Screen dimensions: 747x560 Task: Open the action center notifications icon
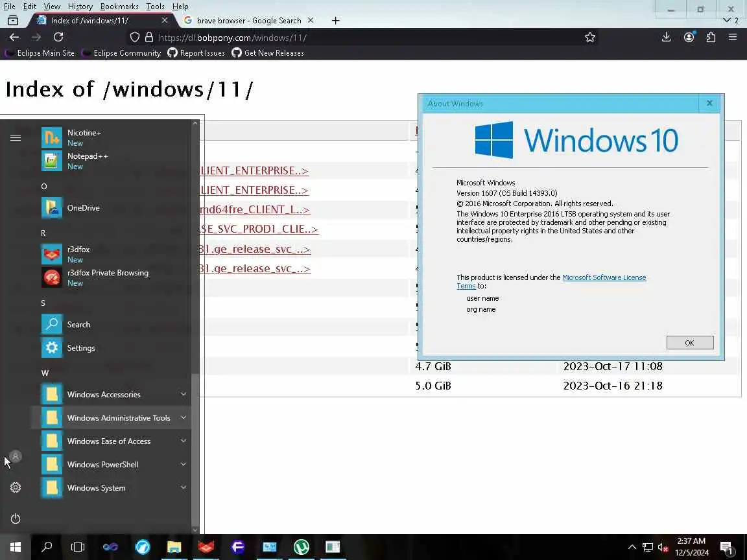pyautogui.click(x=726, y=548)
